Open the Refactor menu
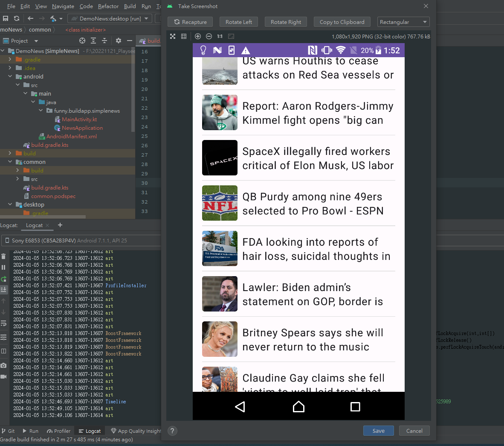This screenshot has height=446, width=504. (x=108, y=6)
